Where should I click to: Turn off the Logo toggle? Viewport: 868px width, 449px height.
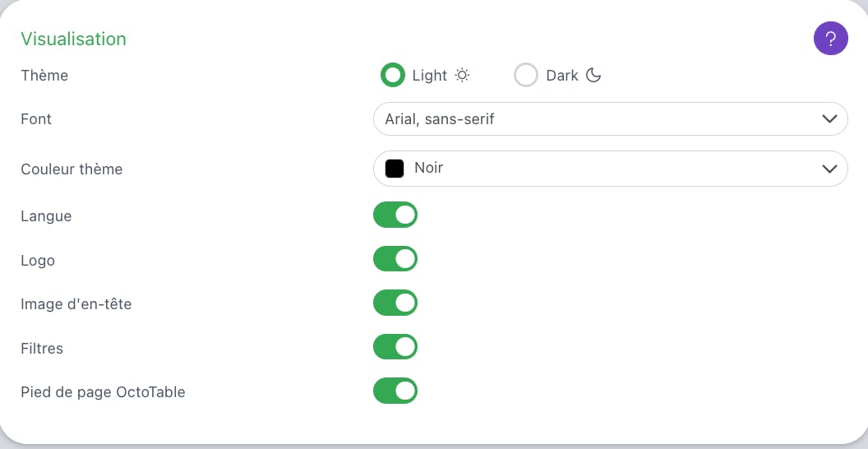[x=395, y=260]
